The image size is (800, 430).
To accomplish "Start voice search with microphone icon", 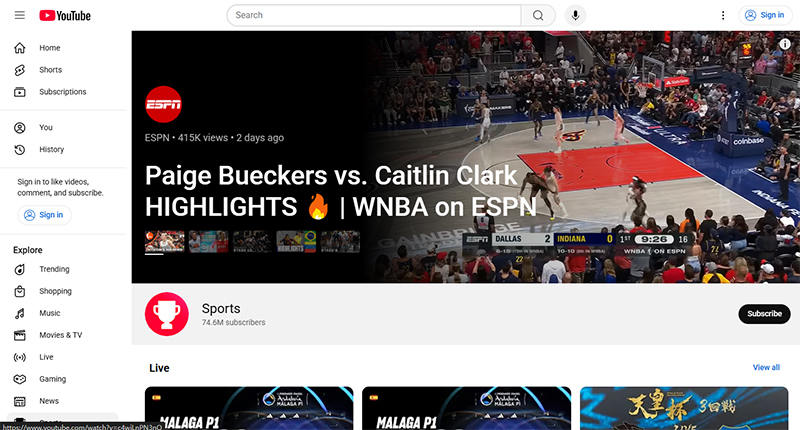I will (575, 15).
